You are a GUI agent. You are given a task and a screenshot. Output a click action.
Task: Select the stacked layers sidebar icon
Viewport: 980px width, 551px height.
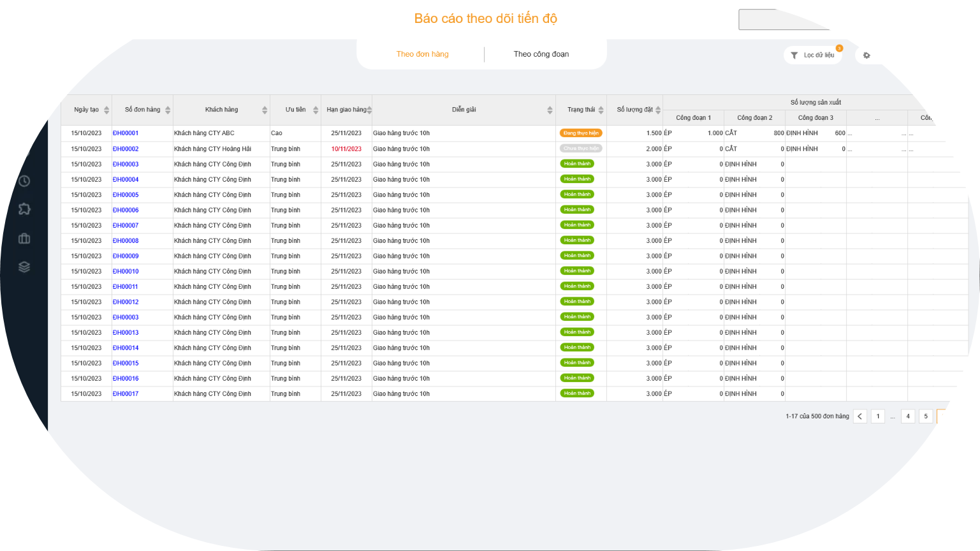[24, 267]
